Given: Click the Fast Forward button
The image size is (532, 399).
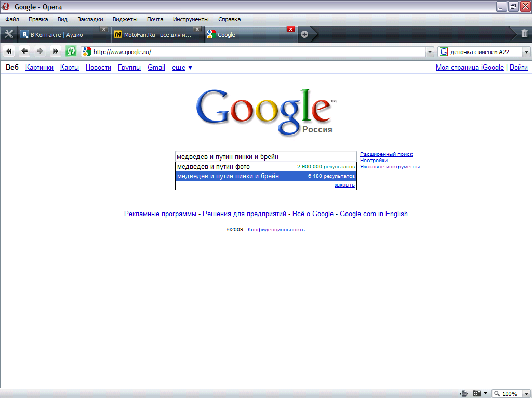Looking at the screenshot, I should [55, 51].
